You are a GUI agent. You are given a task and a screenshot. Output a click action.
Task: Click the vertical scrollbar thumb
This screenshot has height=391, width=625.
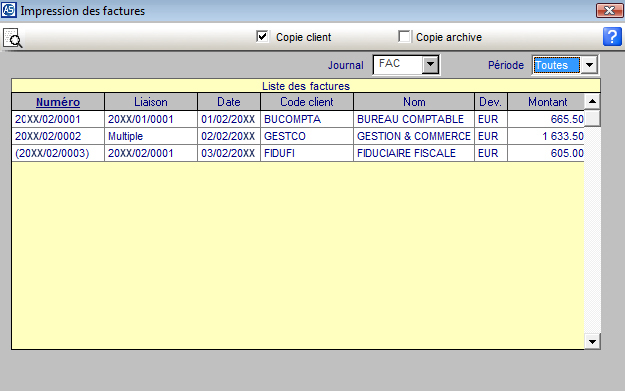click(x=592, y=118)
